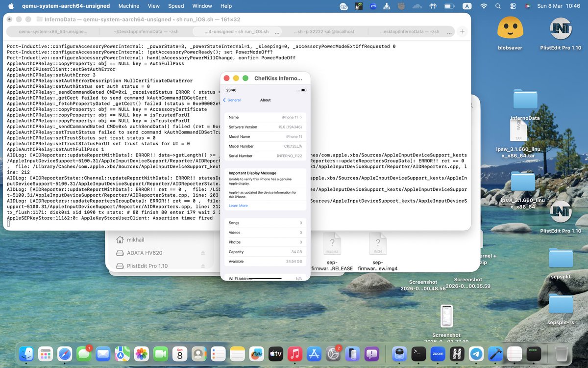Open Reminders in the Dock
This screenshot has width=588, height=368.
[x=218, y=354]
